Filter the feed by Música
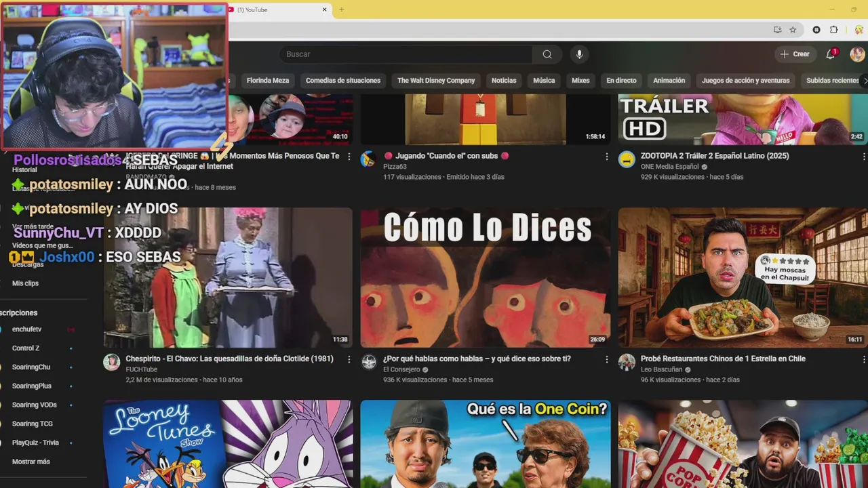 (x=544, y=81)
